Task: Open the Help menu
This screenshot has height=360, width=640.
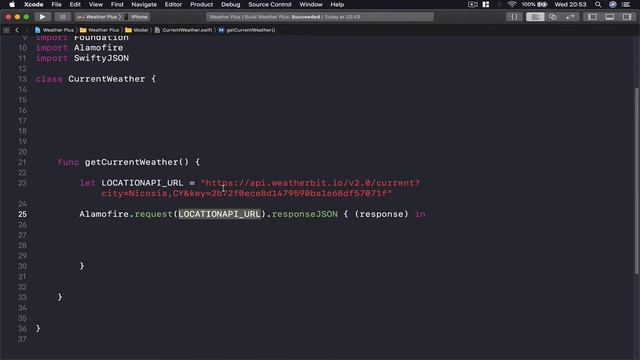Action: [337, 4]
